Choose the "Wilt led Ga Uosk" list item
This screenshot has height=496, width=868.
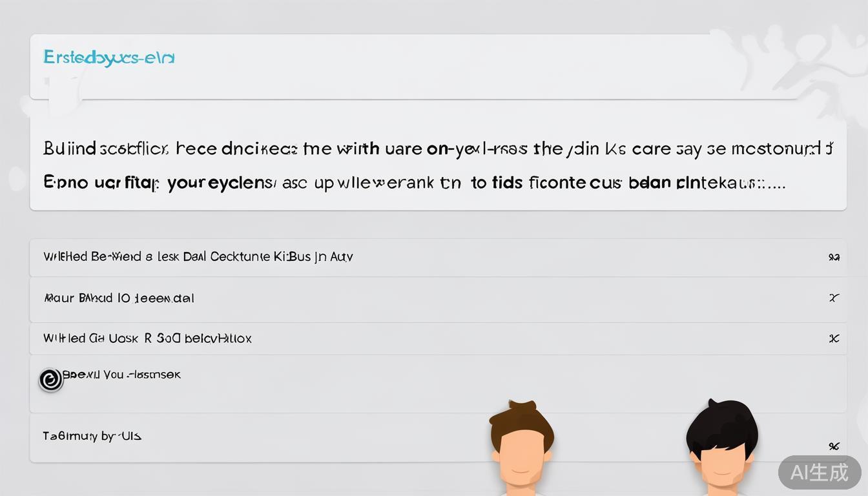tap(147, 338)
